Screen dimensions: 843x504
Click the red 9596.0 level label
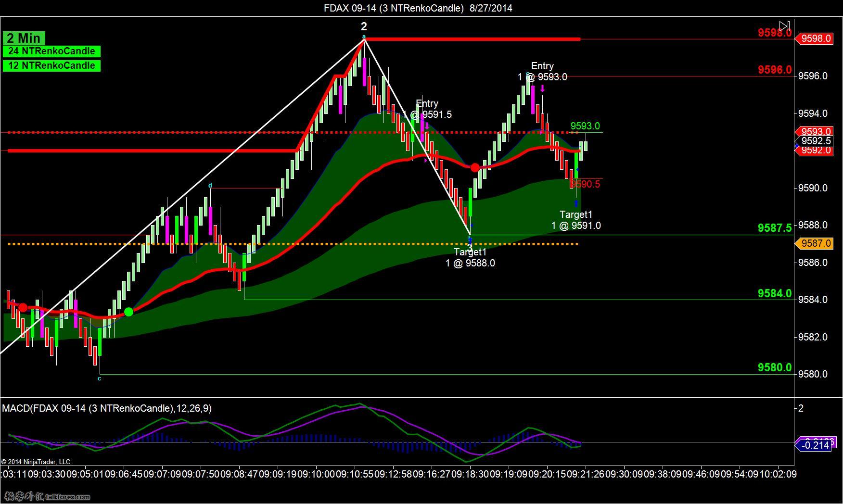click(775, 70)
